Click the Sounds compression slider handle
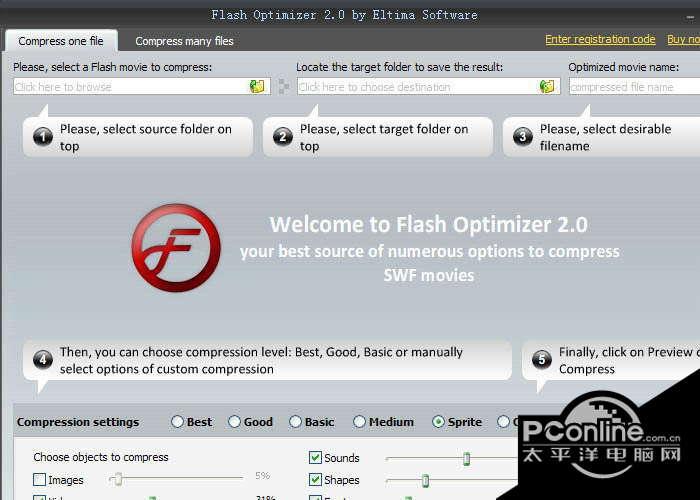Screen dimensions: 700x500 tap(467, 458)
